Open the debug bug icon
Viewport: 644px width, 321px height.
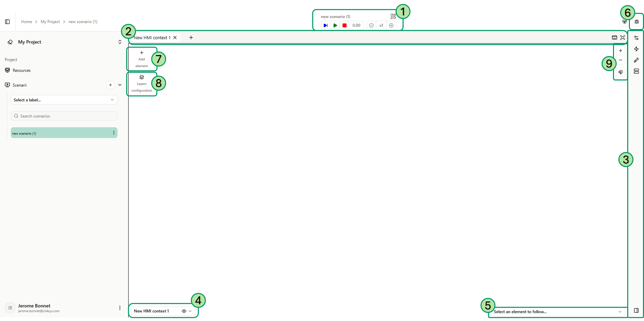pyautogui.click(x=637, y=22)
